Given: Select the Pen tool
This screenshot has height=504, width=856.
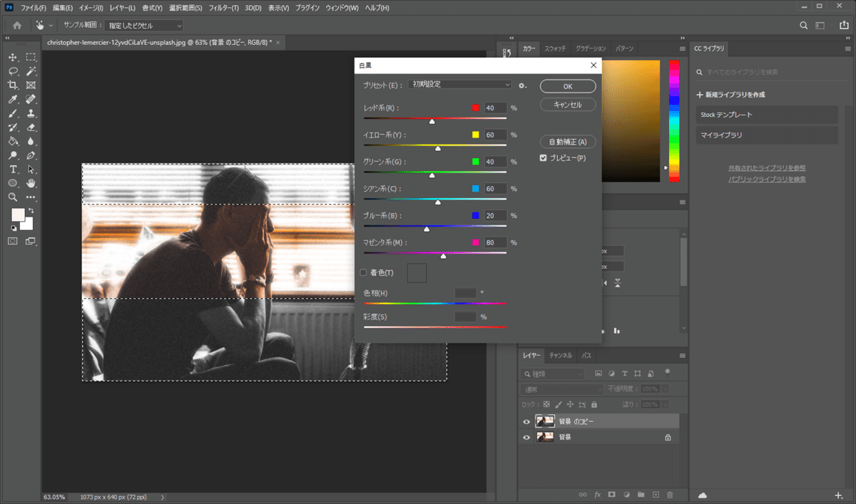Looking at the screenshot, I should [31, 155].
